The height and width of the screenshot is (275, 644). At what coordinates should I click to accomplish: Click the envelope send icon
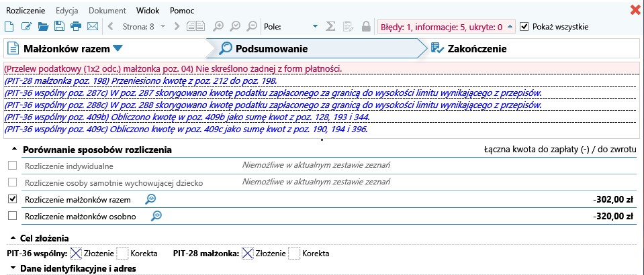point(93,27)
